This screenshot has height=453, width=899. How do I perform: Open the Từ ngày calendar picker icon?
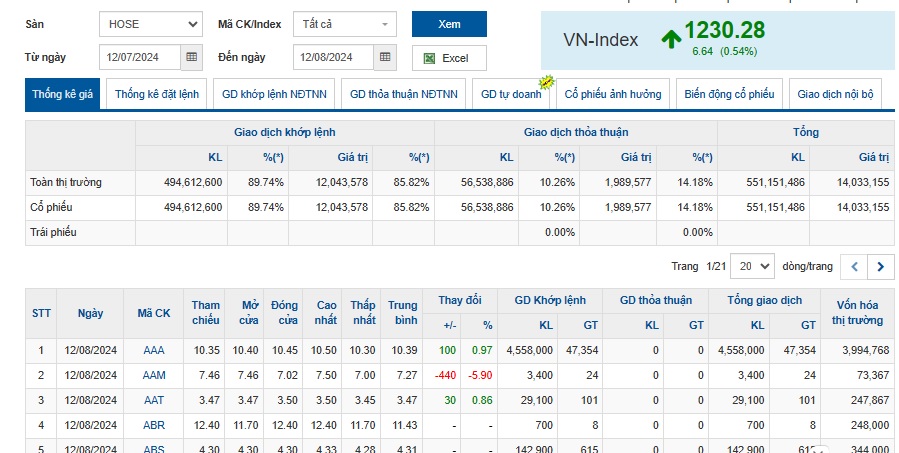(x=190, y=58)
